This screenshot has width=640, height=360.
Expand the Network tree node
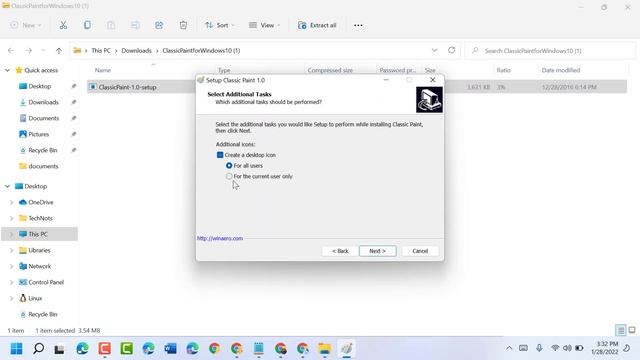point(11,267)
